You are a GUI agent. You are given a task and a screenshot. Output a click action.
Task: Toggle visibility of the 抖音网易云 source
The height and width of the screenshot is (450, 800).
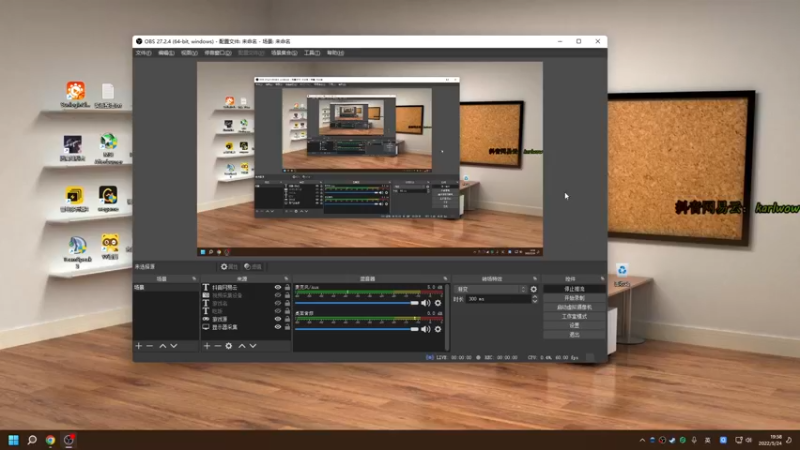278,287
